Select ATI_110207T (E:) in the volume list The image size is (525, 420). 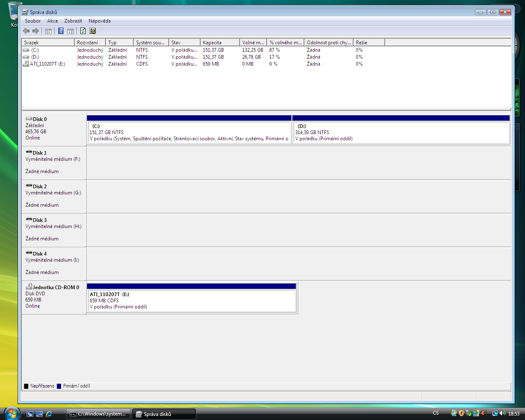point(48,64)
